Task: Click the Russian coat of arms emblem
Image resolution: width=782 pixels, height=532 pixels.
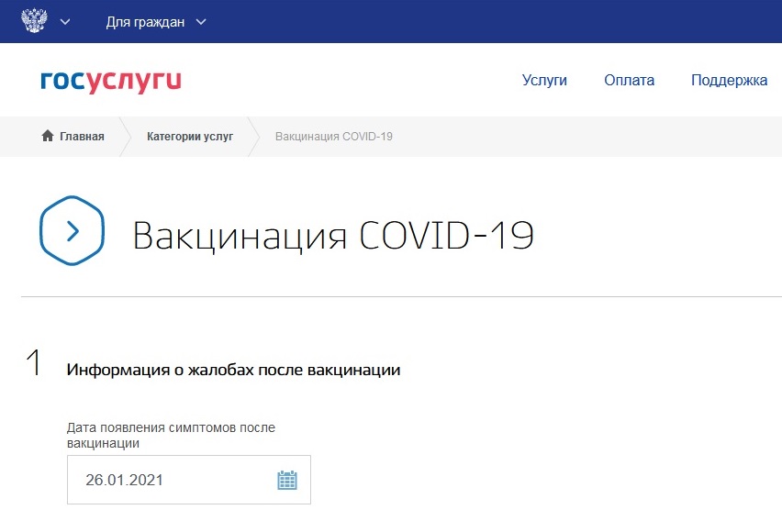Action: pyautogui.click(x=34, y=21)
